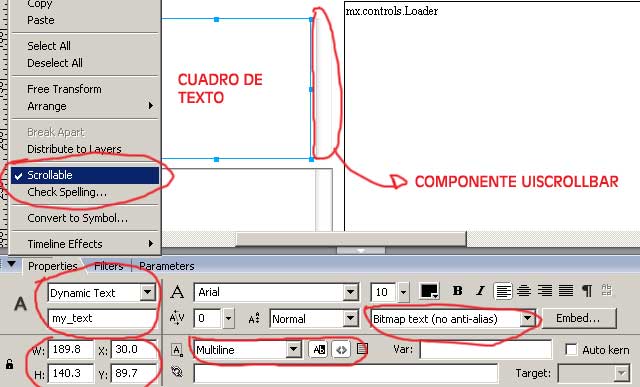Justify the text alignment
Viewport: 640px width, 387px height.
566,291
